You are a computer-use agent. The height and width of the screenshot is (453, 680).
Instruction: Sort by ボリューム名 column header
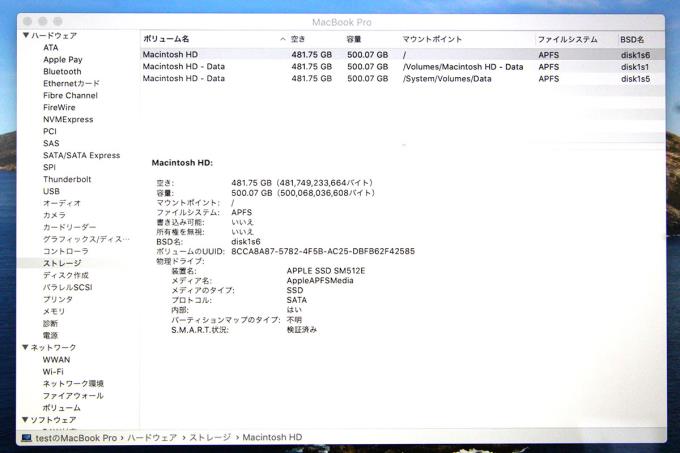(x=166, y=39)
